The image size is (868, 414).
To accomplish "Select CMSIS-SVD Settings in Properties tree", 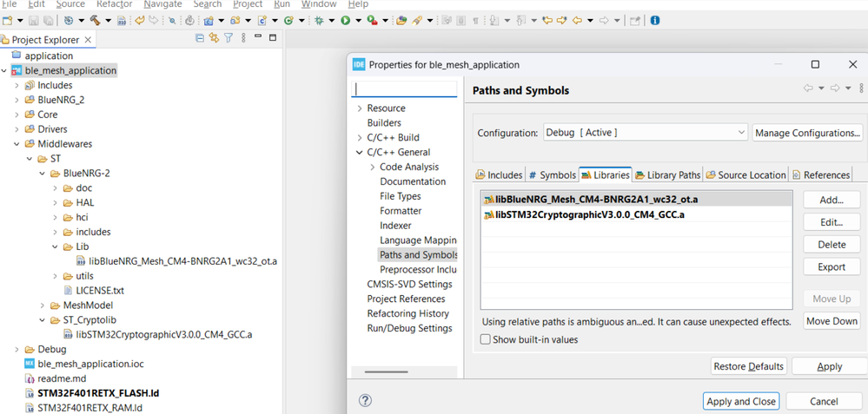I will point(409,284).
